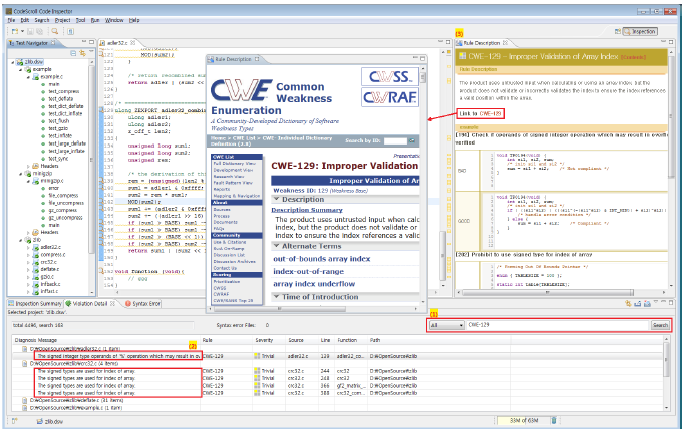Collapse the example folder node
The height and width of the screenshot is (429, 683).
20,70
